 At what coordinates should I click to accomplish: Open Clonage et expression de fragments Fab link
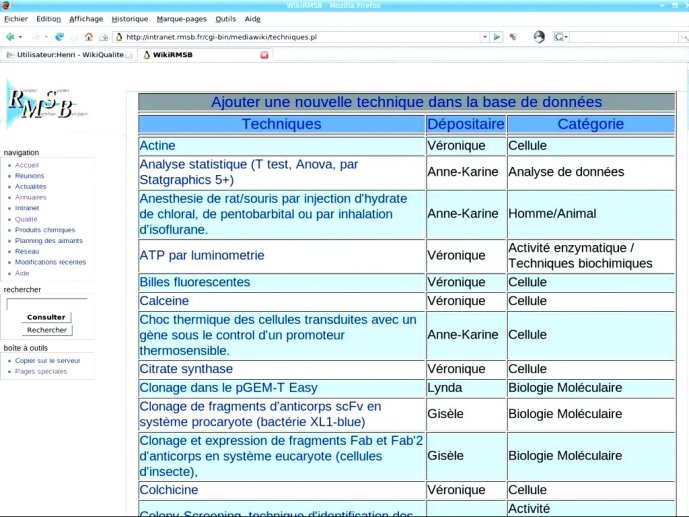tap(281, 456)
